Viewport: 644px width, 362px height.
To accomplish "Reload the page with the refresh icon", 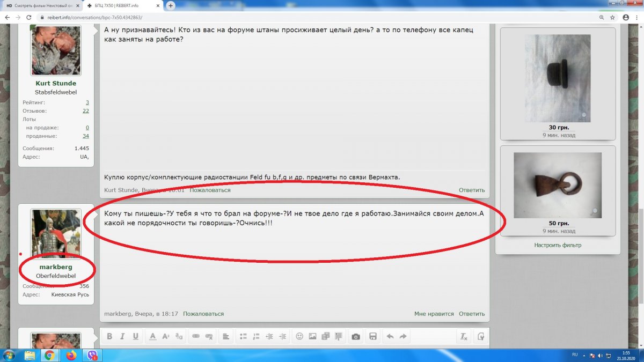I will [x=28, y=17].
